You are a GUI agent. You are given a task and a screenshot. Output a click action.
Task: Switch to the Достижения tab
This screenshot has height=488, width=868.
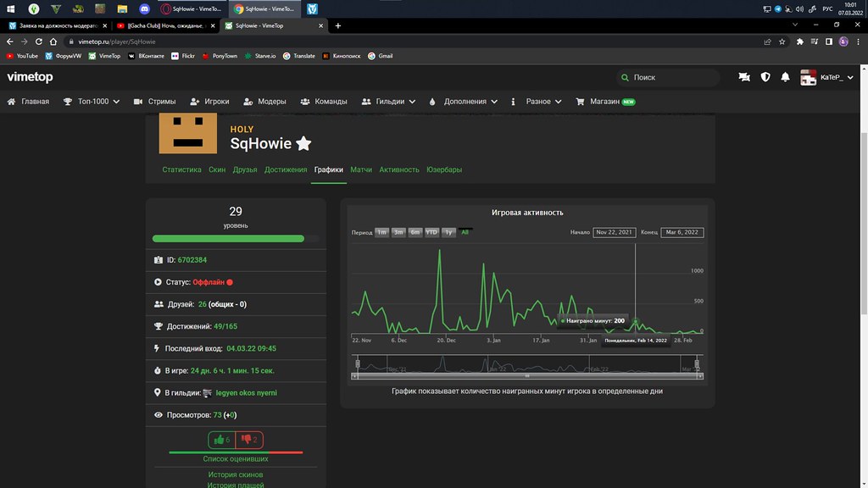[x=286, y=169]
